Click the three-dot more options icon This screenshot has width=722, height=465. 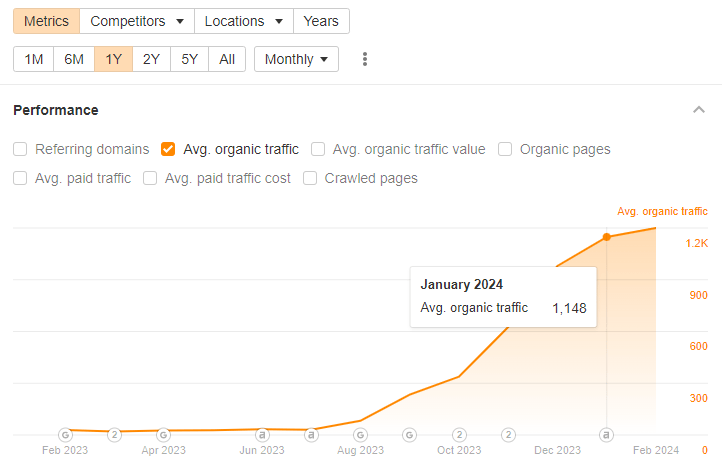pos(365,59)
